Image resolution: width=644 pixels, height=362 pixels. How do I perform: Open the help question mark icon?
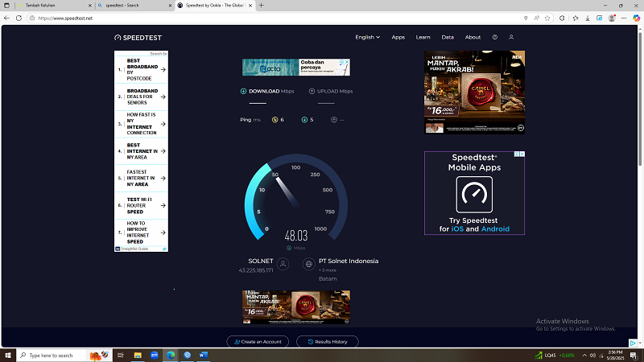tap(495, 37)
